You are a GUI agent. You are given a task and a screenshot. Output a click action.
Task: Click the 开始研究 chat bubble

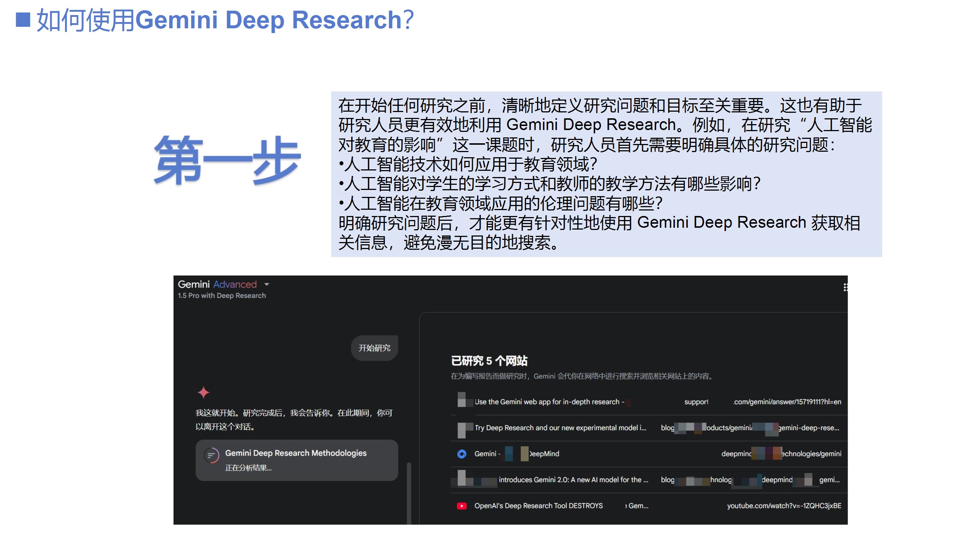pos(374,348)
